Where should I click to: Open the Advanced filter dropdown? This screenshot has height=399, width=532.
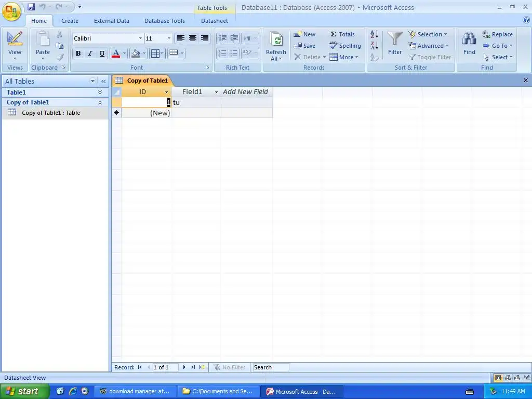(x=428, y=46)
